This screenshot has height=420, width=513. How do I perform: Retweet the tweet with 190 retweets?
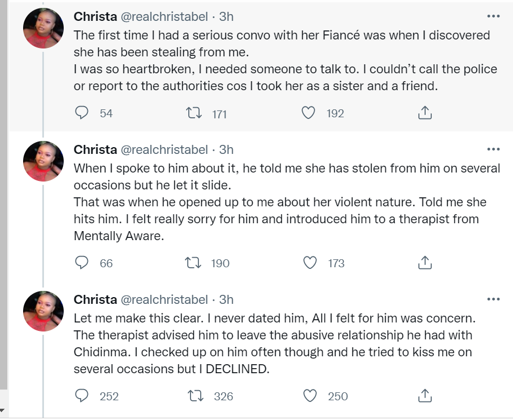click(x=194, y=263)
